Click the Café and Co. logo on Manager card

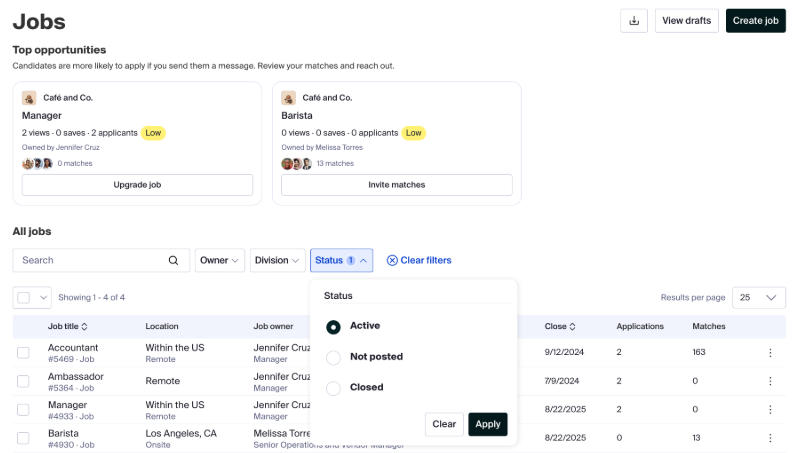point(29,98)
